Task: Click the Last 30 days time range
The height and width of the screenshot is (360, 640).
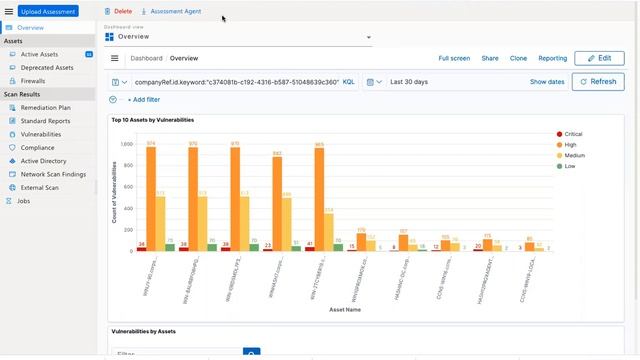Action: 409,82
